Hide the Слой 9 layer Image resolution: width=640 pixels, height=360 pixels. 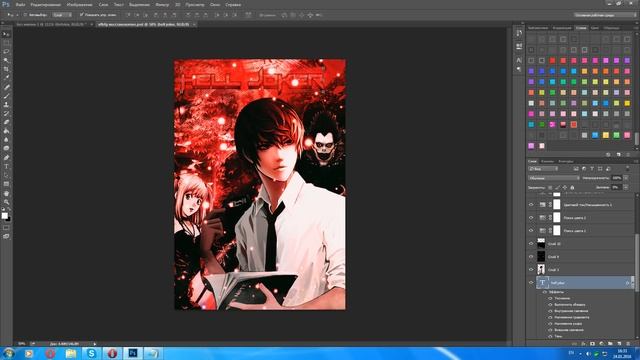coord(531,257)
